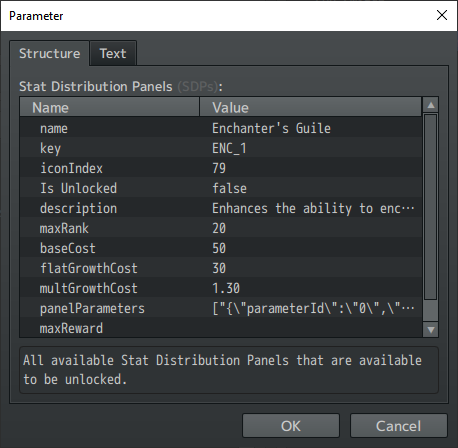Click the multGrowthCost value 1.30

226,288
